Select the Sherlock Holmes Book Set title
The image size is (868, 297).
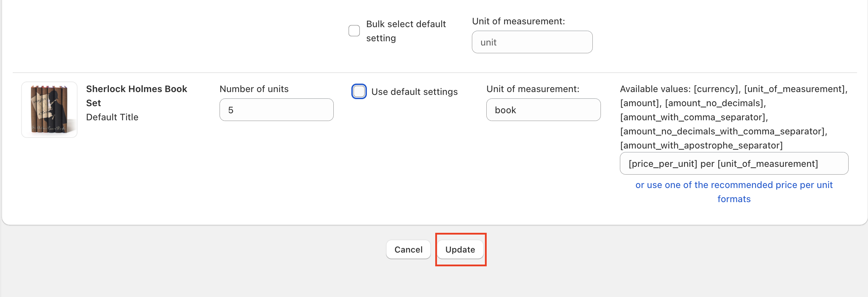[x=137, y=96]
